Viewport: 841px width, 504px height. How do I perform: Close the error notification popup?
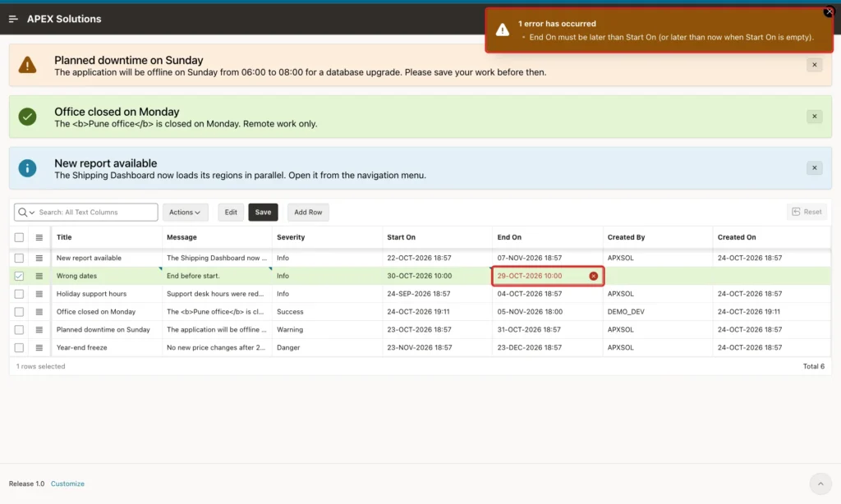pos(829,11)
